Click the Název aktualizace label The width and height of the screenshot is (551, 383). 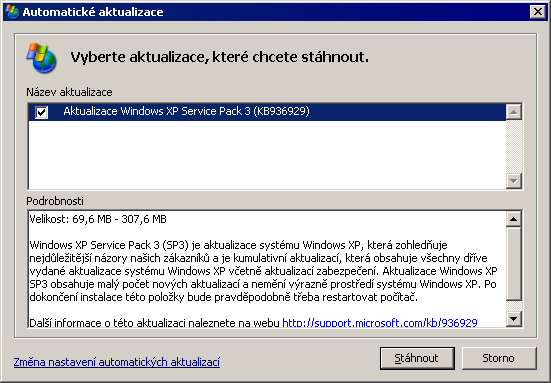click(69, 92)
